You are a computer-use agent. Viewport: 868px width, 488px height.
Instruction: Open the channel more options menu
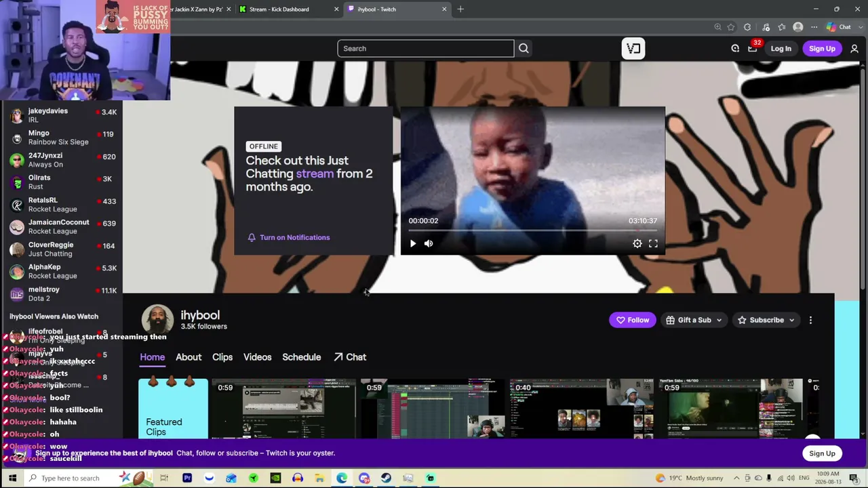click(x=810, y=320)
